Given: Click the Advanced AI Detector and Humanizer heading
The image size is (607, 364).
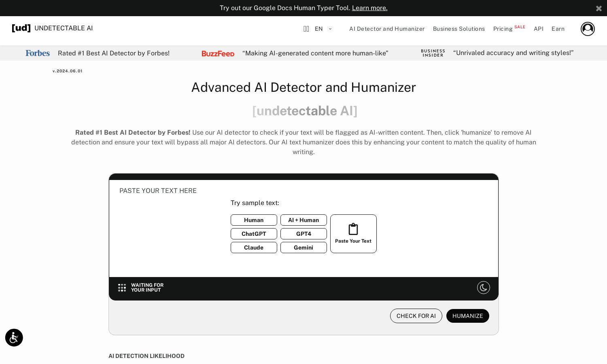Looking at the screenshot, I should click(x=303, y=87).
